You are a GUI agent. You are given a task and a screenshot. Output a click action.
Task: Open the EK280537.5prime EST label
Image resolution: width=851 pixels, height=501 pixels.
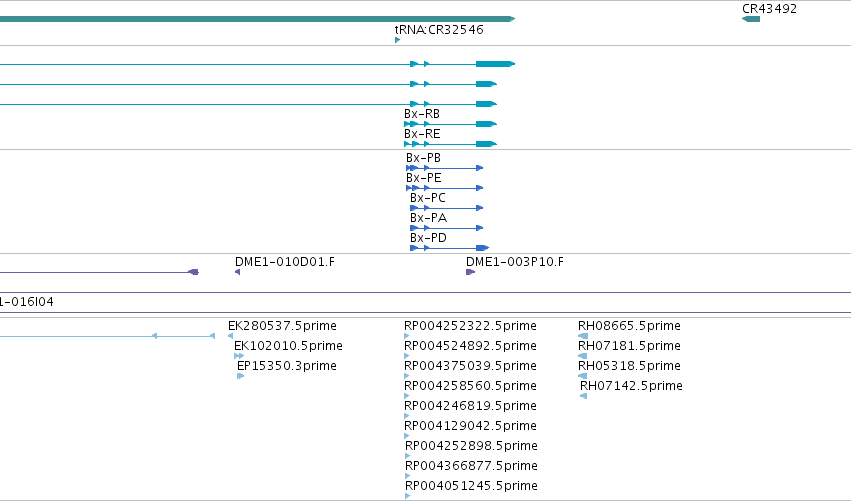click(282, 326)
